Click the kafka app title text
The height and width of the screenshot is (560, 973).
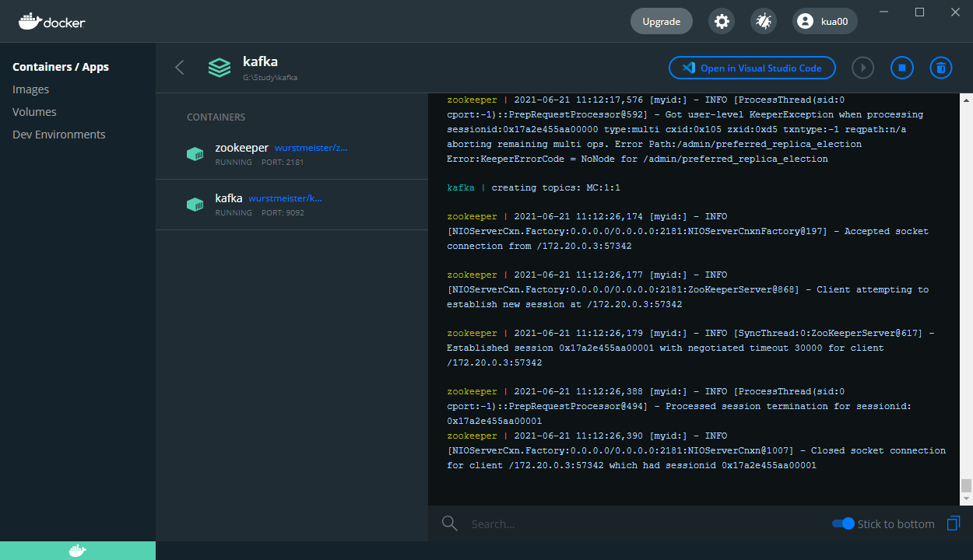260,61
